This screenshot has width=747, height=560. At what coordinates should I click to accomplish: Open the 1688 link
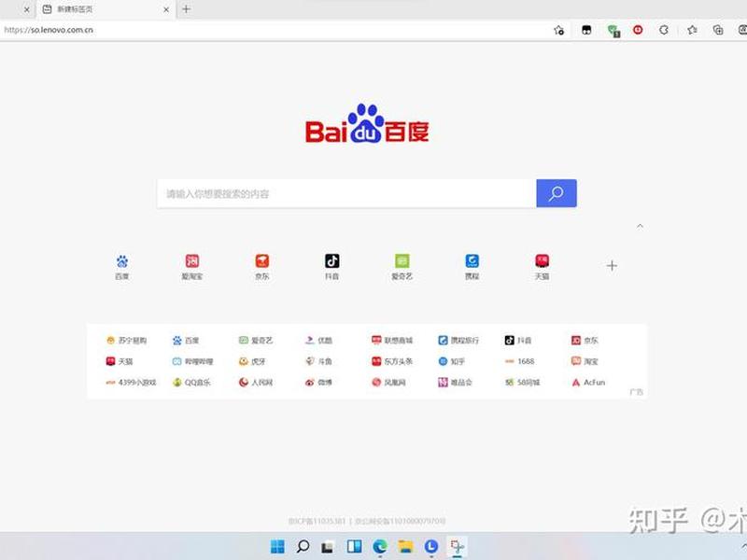520,361
